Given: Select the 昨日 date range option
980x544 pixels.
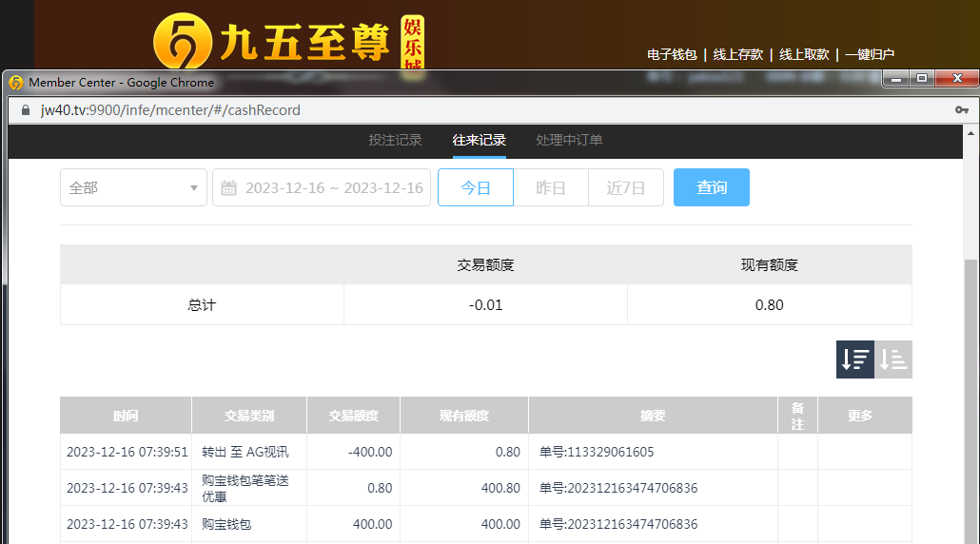Looking at the screenshot, I should pos(551,187).
